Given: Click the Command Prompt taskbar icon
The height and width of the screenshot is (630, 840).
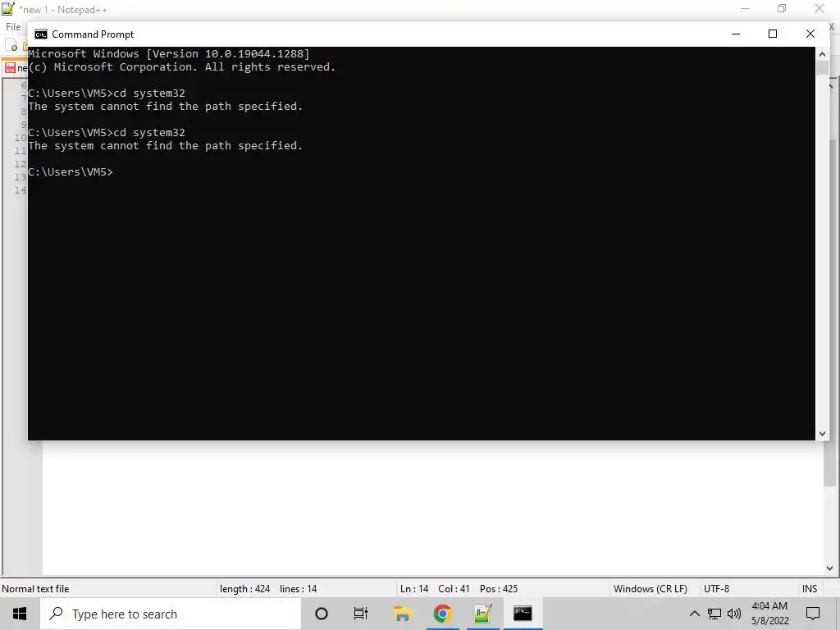Looking at the screenshot, I should 523,614.
